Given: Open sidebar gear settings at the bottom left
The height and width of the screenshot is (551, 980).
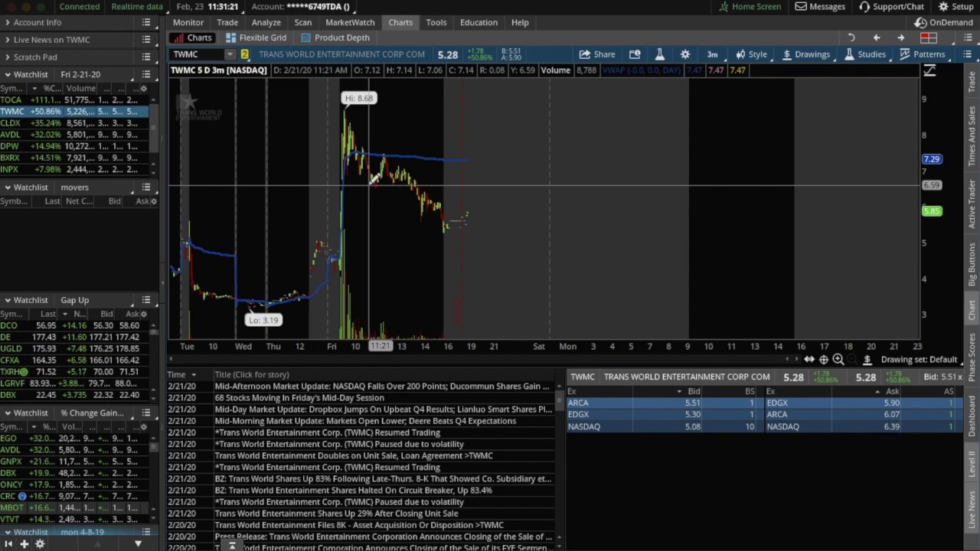Looking at the screenshot, I should point(40,543).
